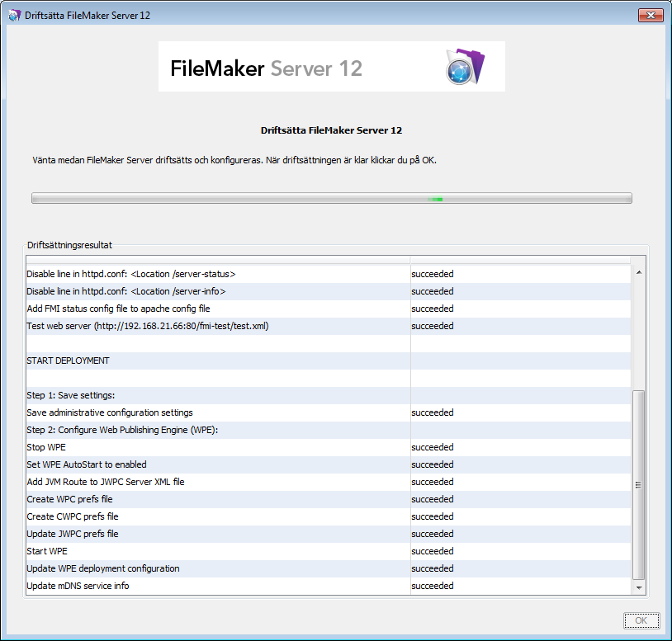Click the FileMaker Server 12 folder logo

466,66
